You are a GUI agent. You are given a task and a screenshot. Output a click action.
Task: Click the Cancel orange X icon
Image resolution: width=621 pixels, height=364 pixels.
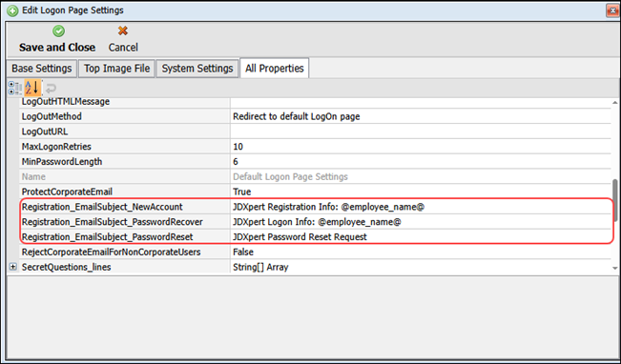123,30
